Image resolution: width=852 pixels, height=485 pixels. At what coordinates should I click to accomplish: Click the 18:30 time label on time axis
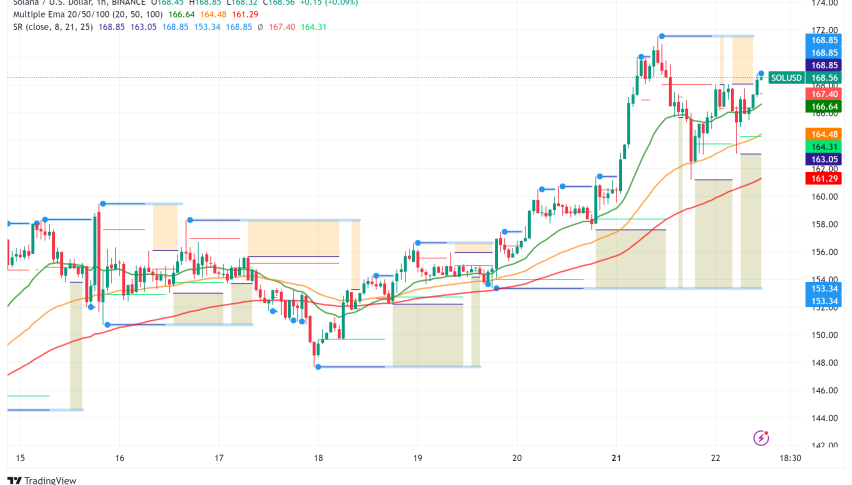coord(790,458)
